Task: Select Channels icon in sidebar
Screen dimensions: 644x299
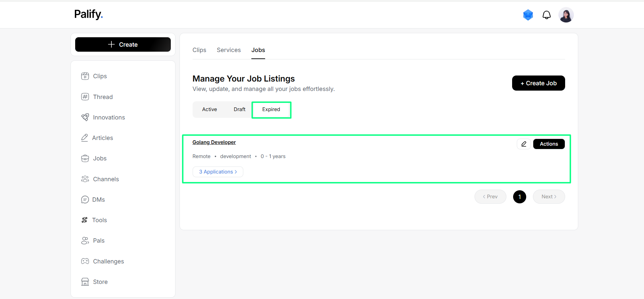Action: (85, 179)
